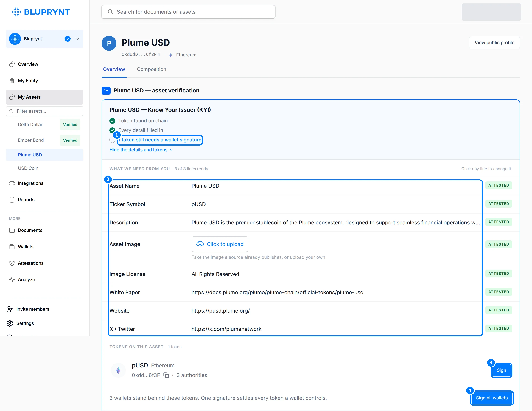The height and width of the screenshot is (411, 532).
Task: Click the Settings gear icon
Action: [10, 323]
